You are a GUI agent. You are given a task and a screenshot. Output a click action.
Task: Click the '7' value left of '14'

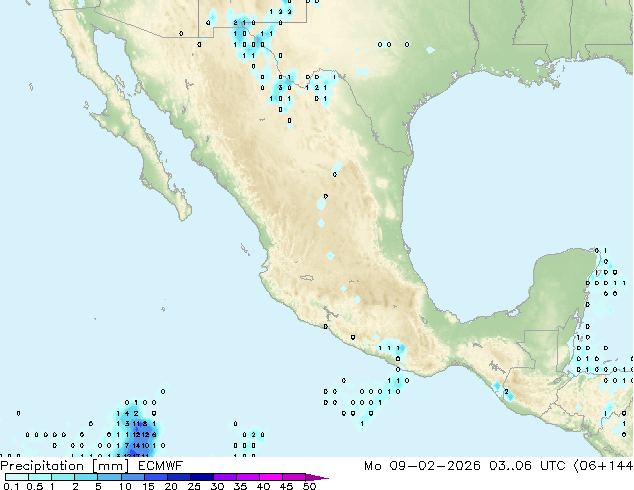(x=127, y=446)
